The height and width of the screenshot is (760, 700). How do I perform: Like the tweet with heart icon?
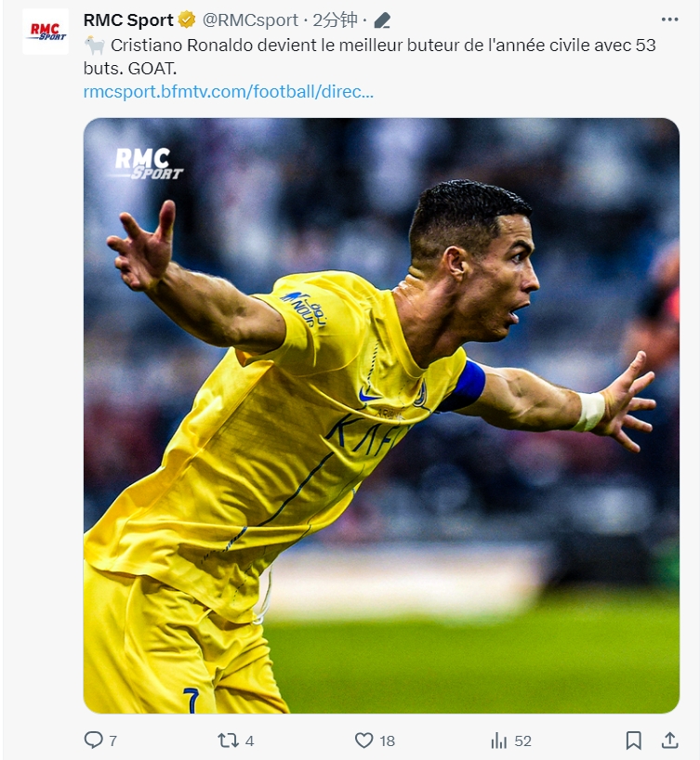pos(363,740)
